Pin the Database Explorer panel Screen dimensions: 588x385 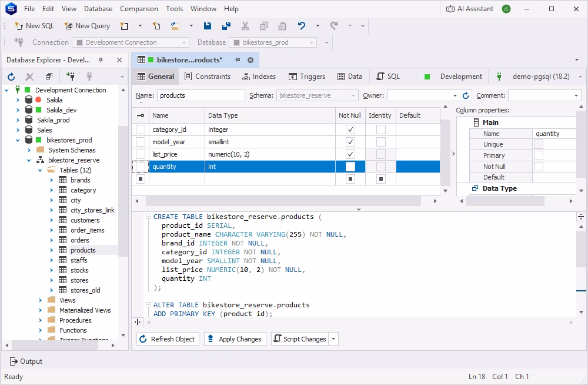click(101, 60)
